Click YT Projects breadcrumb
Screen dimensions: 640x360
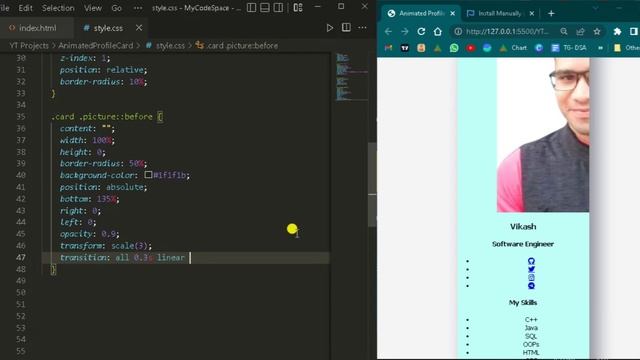coord(29,46)
